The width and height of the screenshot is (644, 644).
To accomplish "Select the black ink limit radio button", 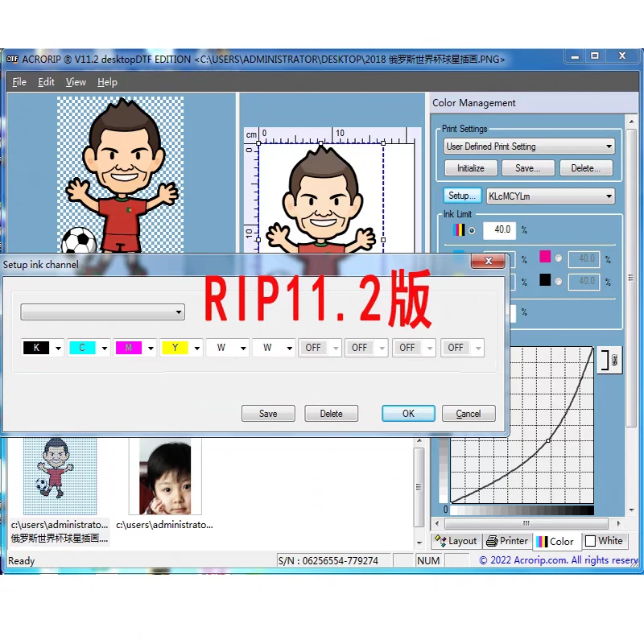I will [x=559, y=281].
